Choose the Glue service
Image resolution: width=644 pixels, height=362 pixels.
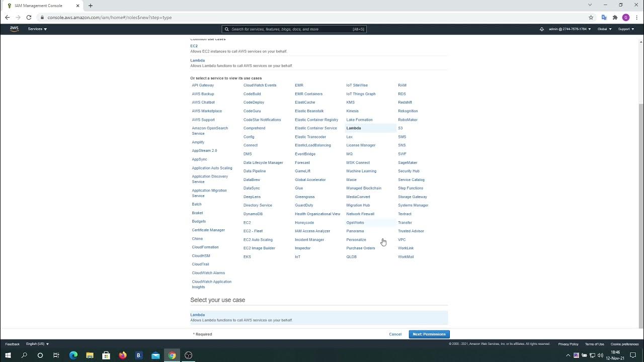tap(299, 189)
